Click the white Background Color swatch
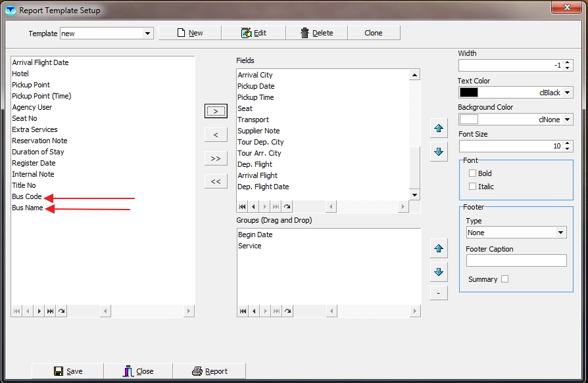This screenshot has width=588, height=383. [x=468, y=119]
